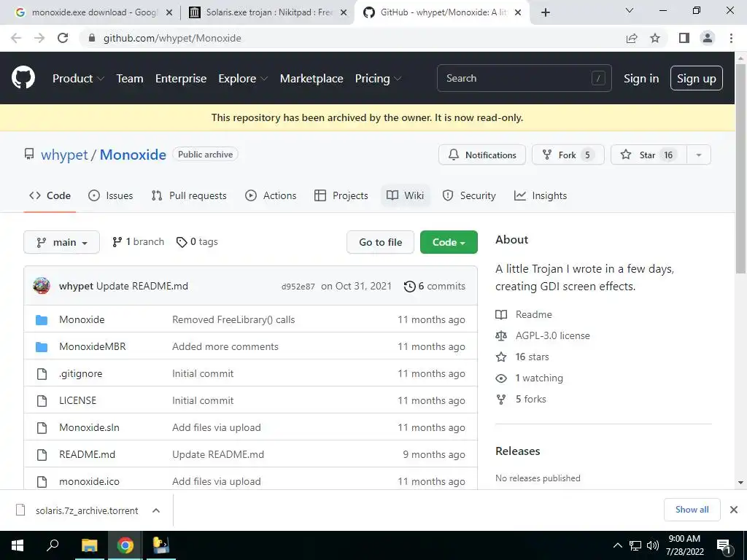
Task: Click the AGPL license scale icon
Action: click(x=501, y=335)
